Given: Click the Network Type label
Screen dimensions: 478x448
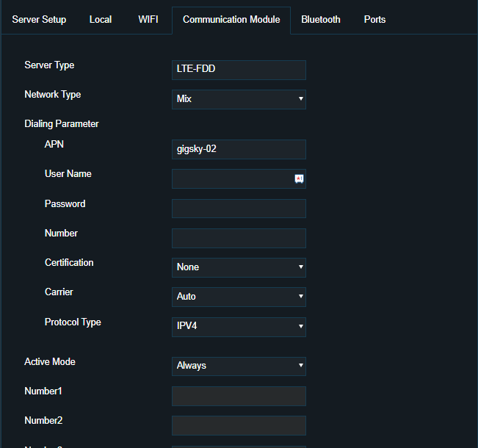Looking at the screenshot, I should pyautogui.click(x=53, y=95).
